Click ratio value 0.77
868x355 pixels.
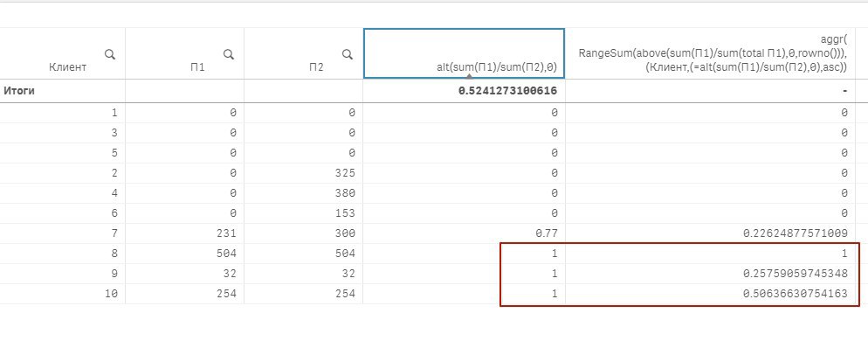point(547,233)
